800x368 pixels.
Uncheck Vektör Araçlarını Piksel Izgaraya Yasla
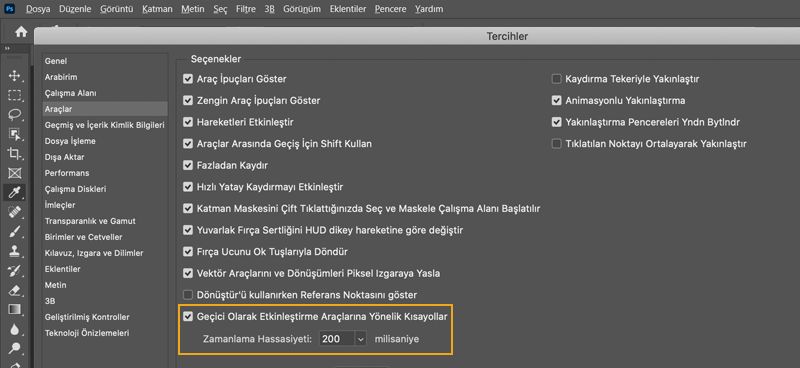point(188,274)
